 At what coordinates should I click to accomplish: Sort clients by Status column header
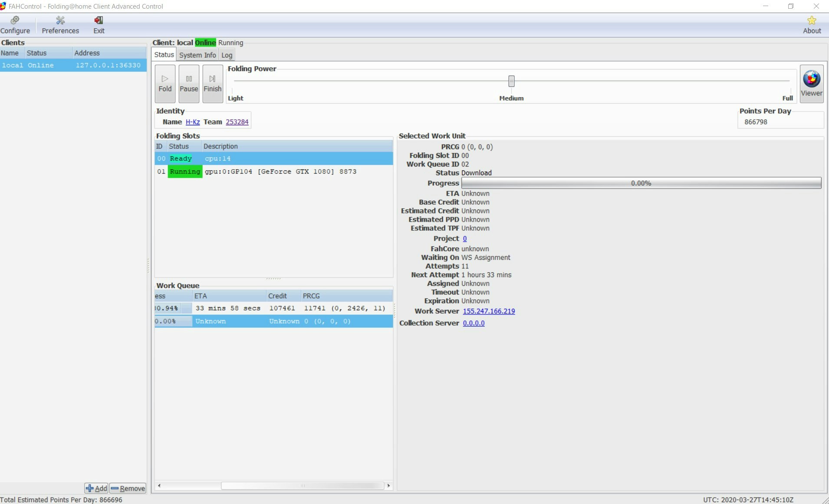[x=49, y=53]
